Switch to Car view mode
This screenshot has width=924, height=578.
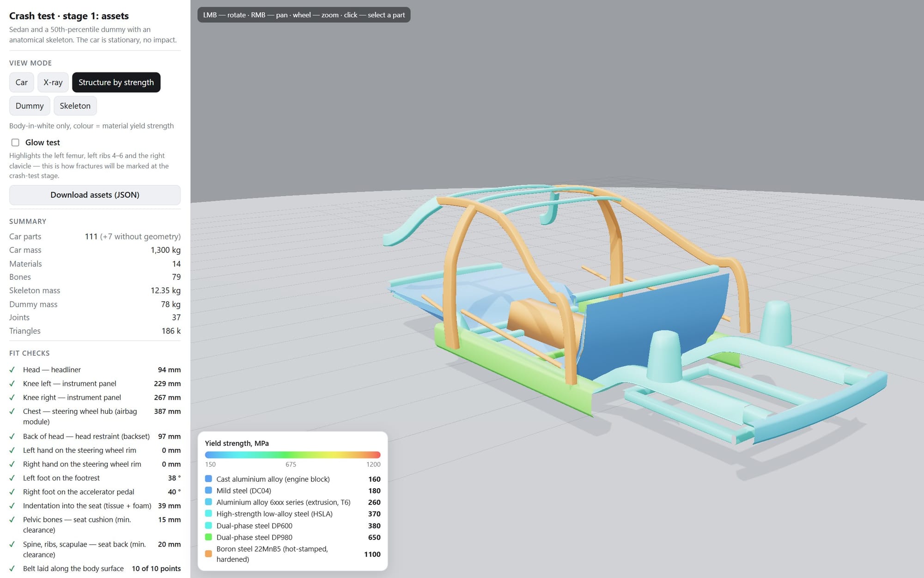21,82
